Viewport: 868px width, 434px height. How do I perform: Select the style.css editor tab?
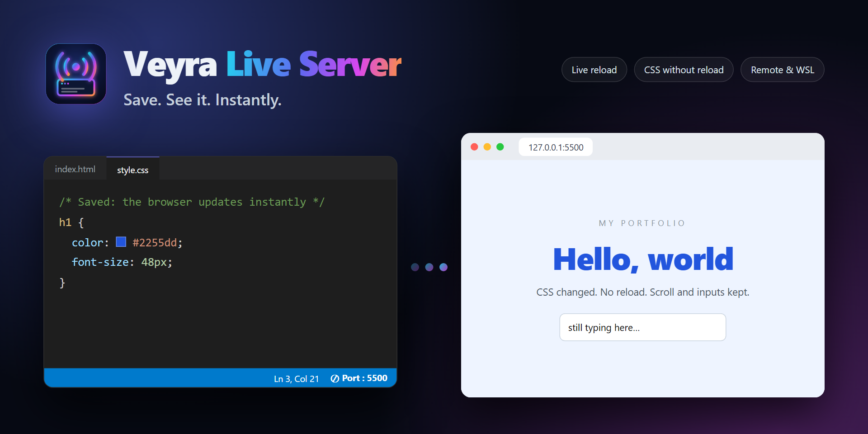[x=133, y=169]
